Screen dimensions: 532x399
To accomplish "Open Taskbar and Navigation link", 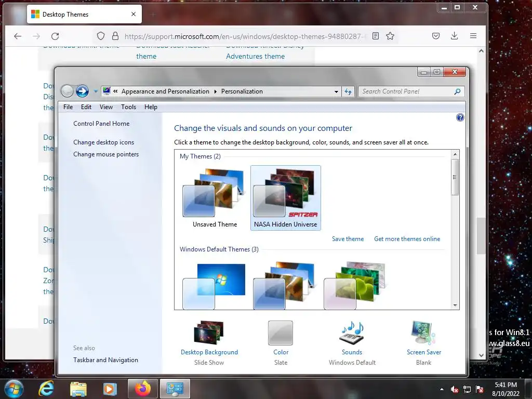I will [x=105, y=360].
